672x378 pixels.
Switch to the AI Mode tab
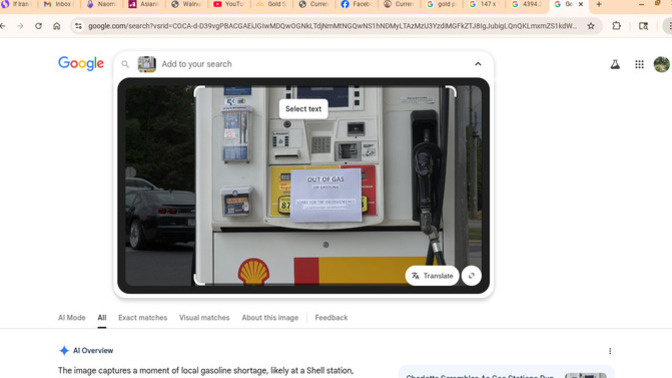pos(72,318)
